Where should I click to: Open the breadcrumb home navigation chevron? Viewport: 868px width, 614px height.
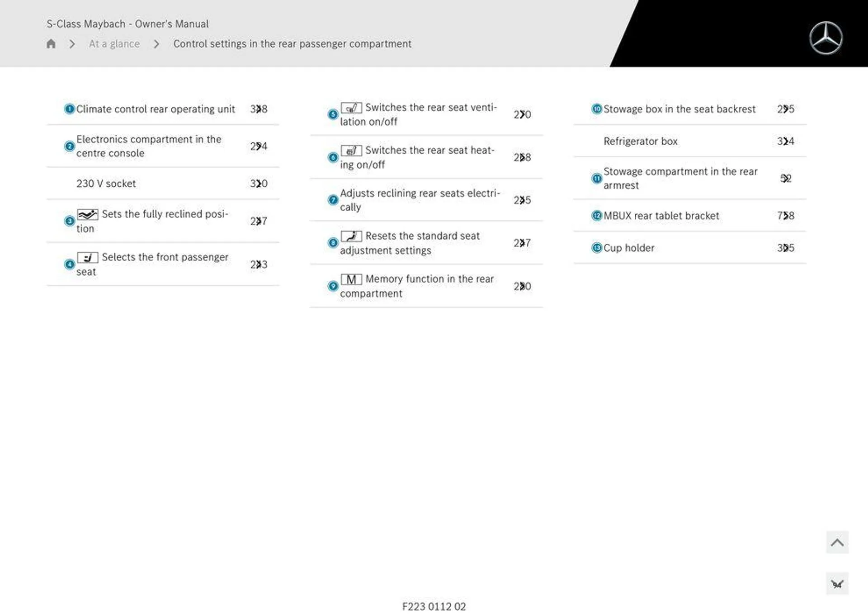pyautogui.click(x=72, y=43)
